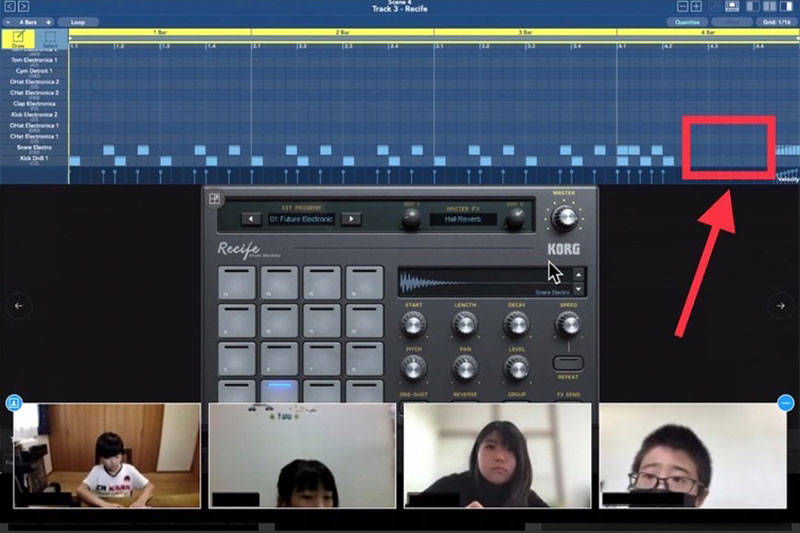The image size is (800, 533).
Task: Open the Hall Reverb master FX selector
Action: (463, 219)
